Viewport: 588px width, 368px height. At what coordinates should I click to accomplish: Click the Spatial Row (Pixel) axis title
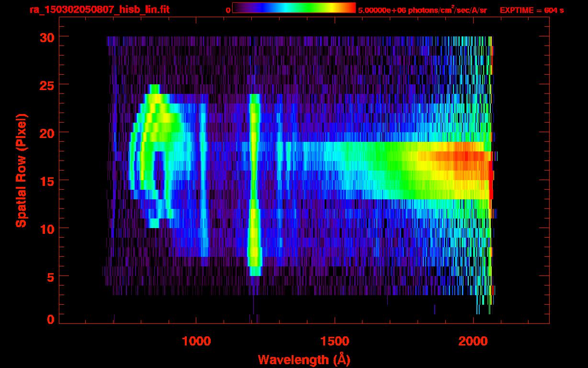click(22, 171)
